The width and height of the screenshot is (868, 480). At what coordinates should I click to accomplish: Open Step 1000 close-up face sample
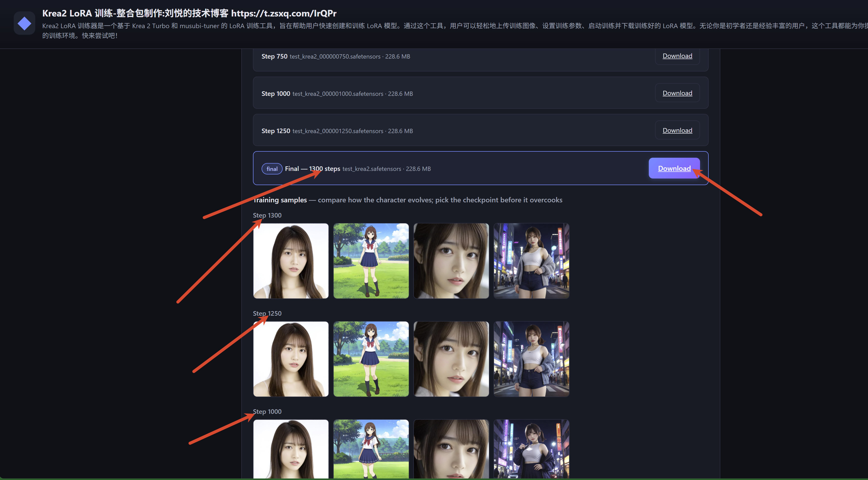(x=451, y=449)
